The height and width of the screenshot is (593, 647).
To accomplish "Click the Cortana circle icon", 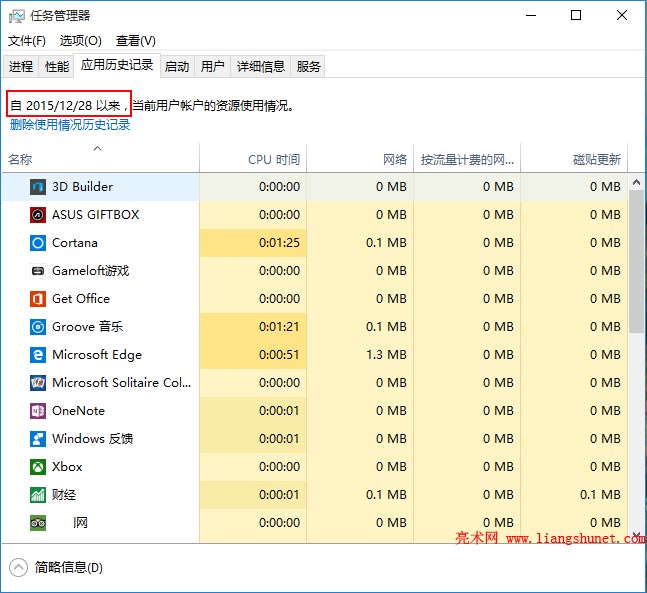I will click(38, 243).
